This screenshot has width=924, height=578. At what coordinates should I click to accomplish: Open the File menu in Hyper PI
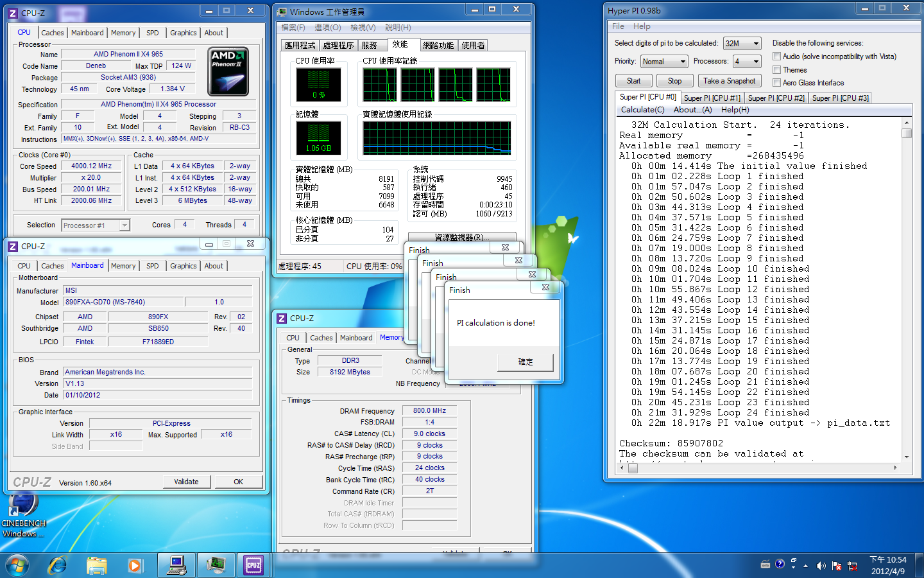pyautogui.click(x=618, y=26)
